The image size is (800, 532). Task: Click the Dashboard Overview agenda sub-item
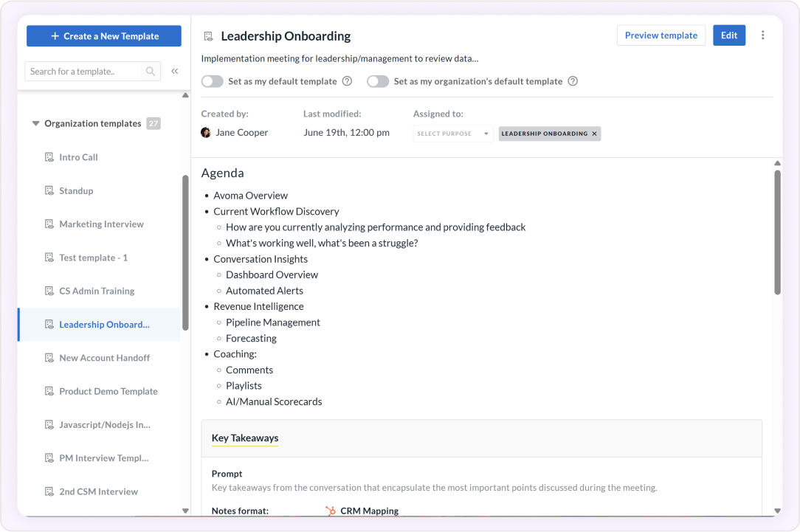click(x=272, y=274)
